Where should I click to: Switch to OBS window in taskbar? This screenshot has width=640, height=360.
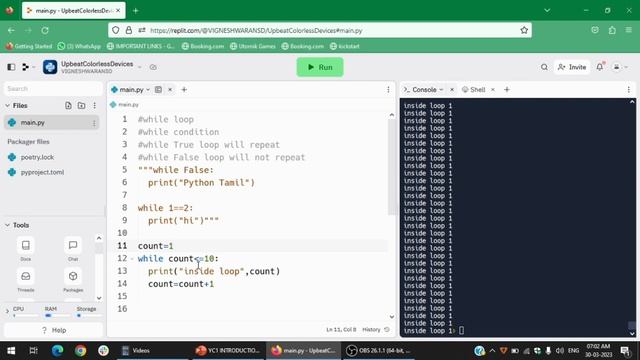click(x=378, y=350)
